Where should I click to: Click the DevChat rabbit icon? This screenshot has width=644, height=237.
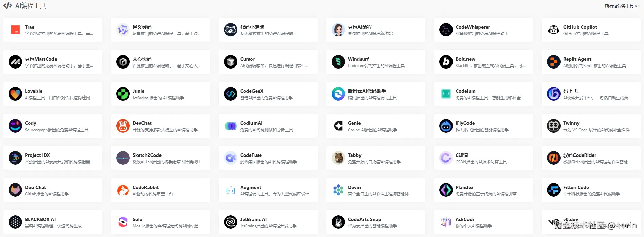[123, 126]
